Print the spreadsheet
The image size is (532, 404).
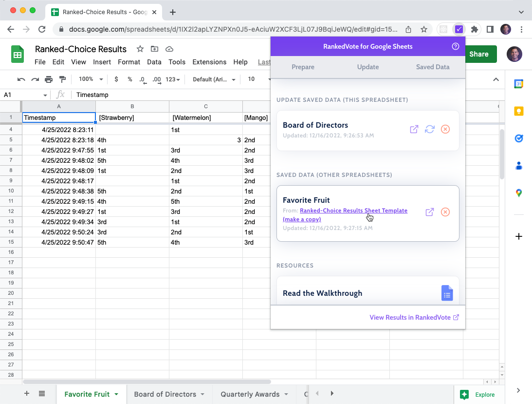49,79
